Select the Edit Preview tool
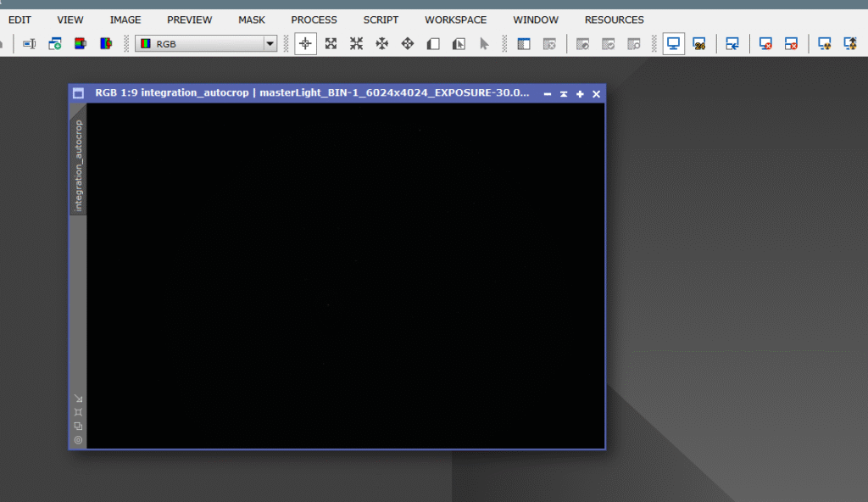This screenshot has width=868, height=502. 459,43
